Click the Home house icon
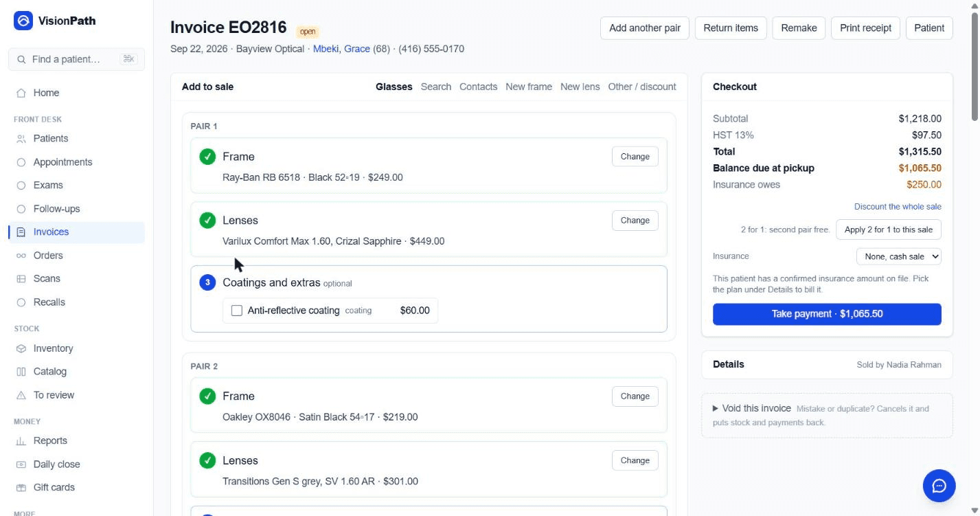 click(21, 93)
